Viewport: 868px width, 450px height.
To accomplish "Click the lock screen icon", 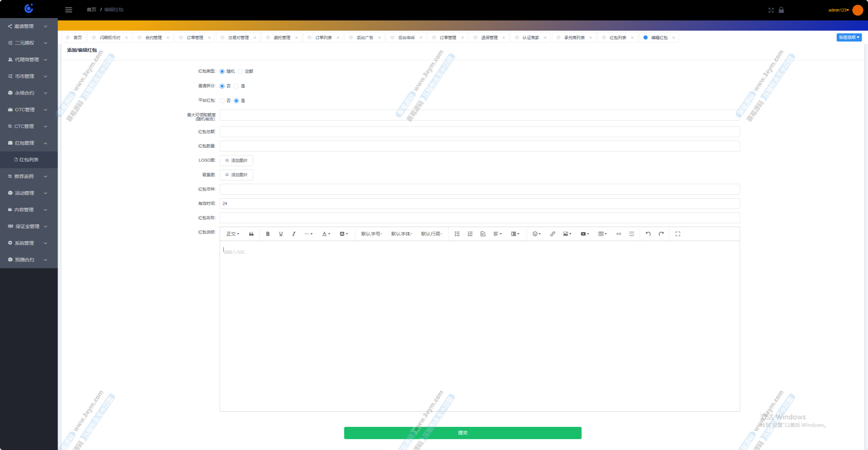I will pos(781,10).
